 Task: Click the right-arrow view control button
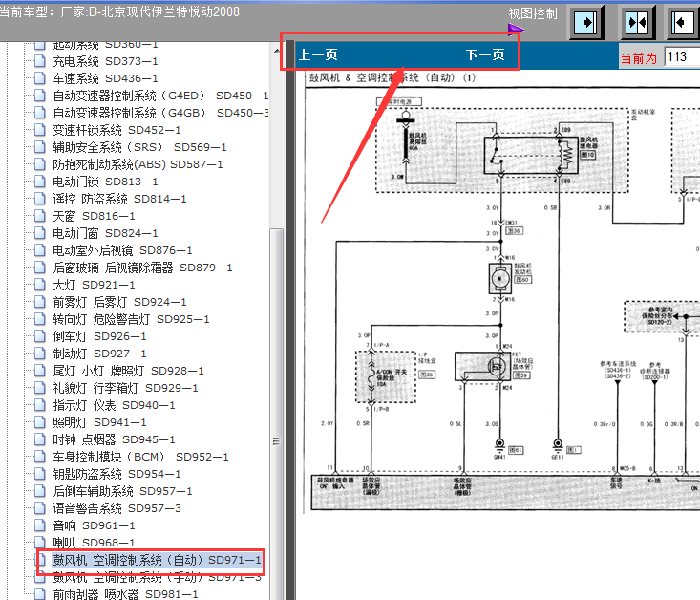(x=585, y=22)
